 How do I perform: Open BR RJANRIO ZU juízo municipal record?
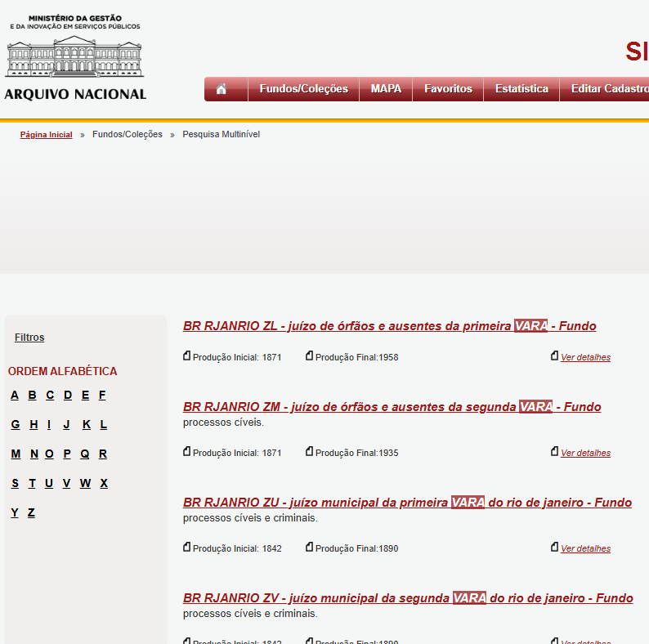407,503
